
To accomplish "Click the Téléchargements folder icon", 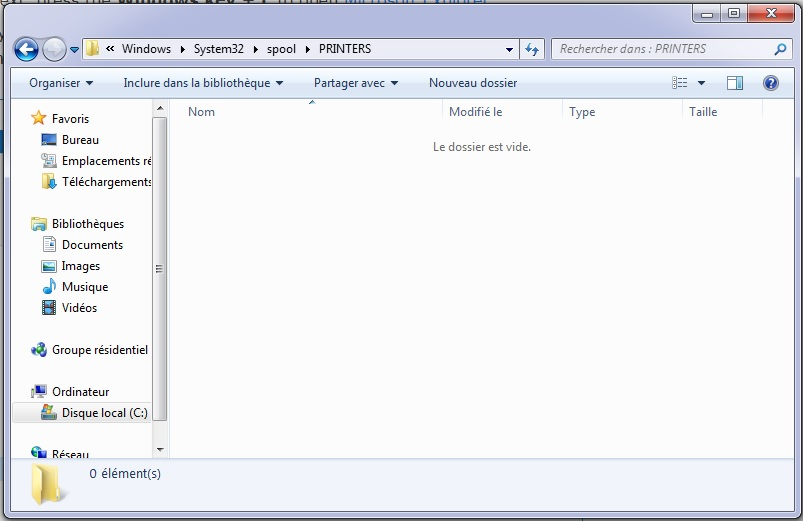I will [49, 181].
